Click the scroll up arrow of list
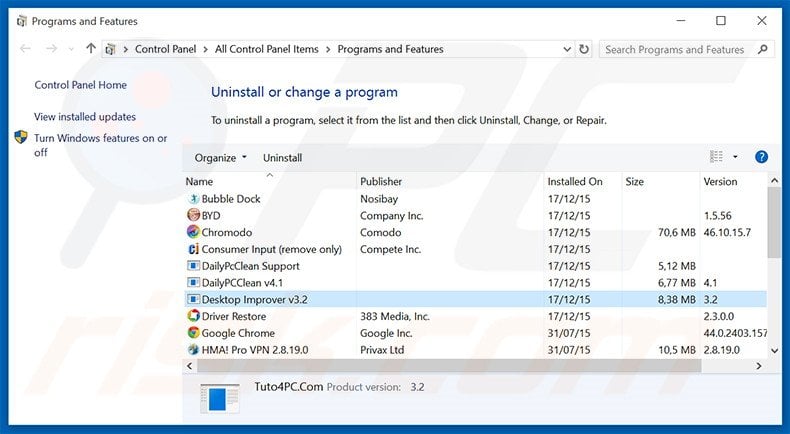 [x=774, y=180]
